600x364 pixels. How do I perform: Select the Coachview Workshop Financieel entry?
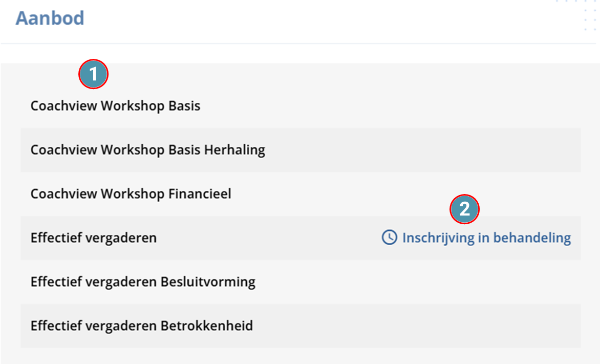131,194
